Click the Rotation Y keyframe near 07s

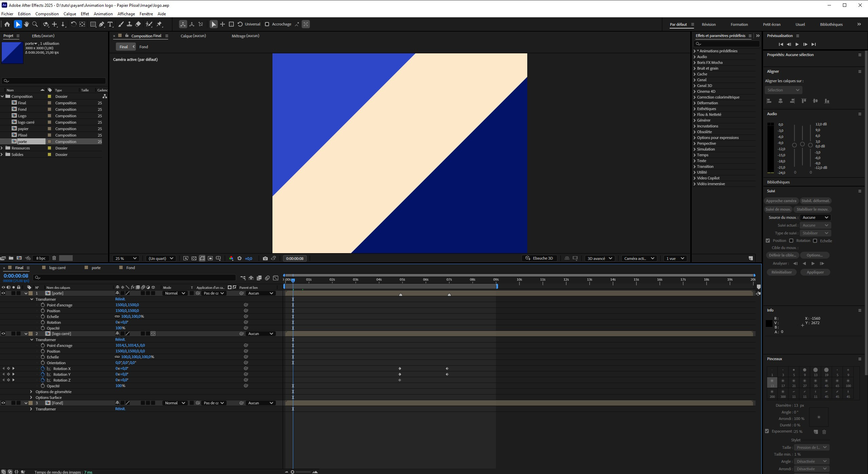tap(447, 374)
